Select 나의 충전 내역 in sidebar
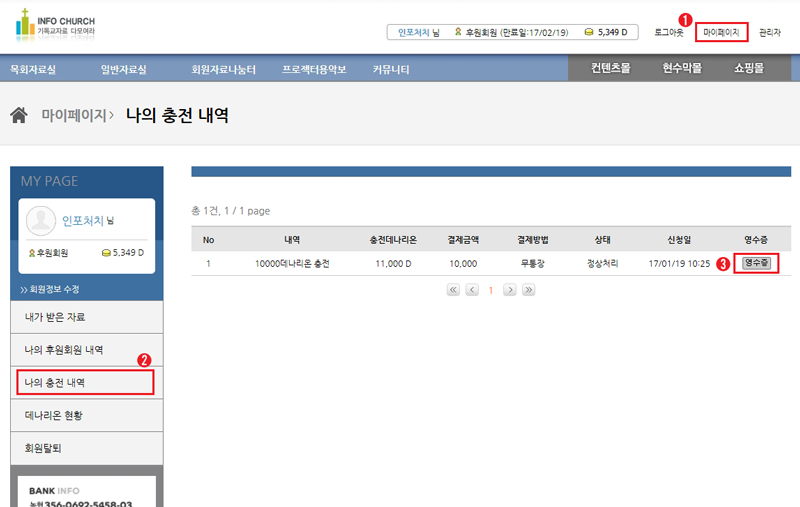 click(85, 382)
